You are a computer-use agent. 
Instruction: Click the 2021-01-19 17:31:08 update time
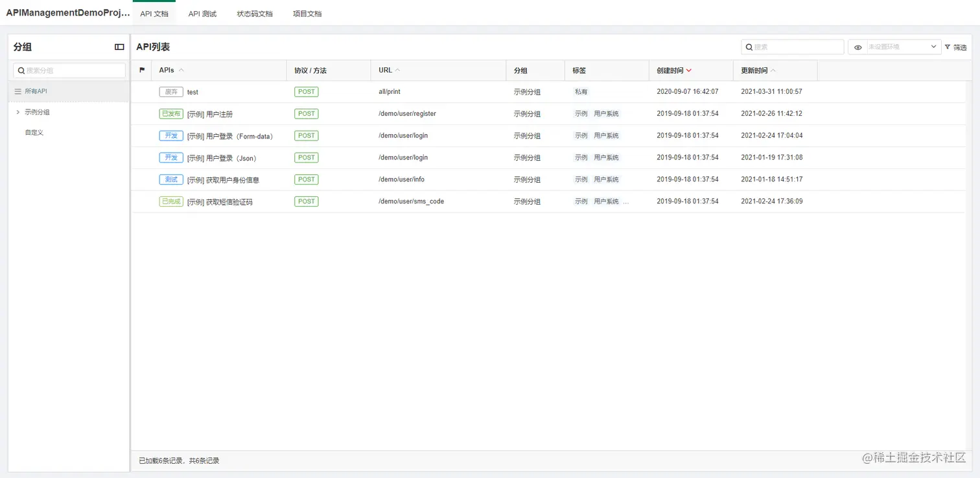pos(772,157)
